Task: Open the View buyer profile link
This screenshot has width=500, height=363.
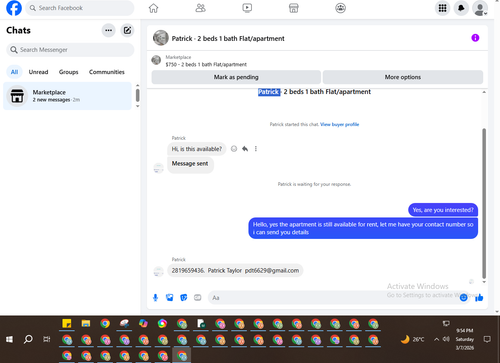Action: (339, 124)
